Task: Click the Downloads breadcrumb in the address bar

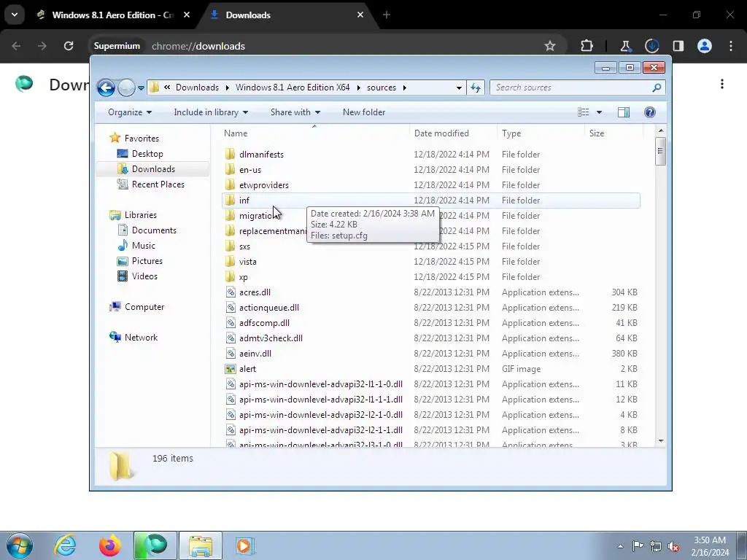Action: (x=197, y=87)
